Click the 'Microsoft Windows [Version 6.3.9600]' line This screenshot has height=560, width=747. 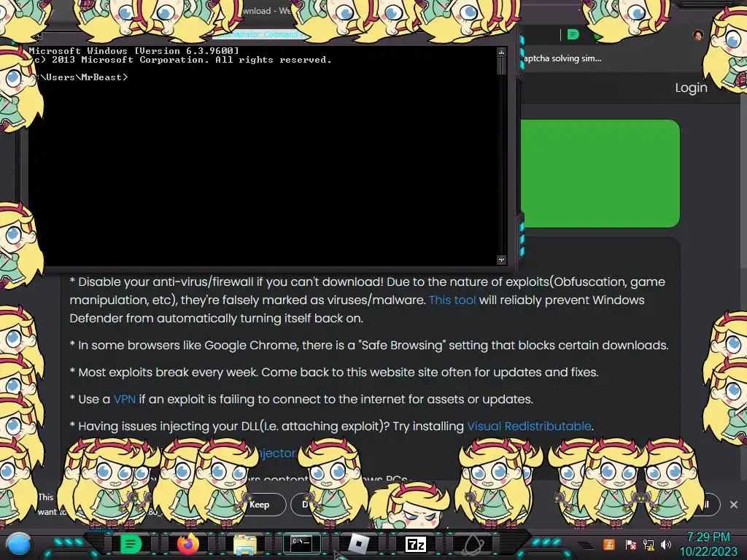pyautogui.click(x=134, y=50)
